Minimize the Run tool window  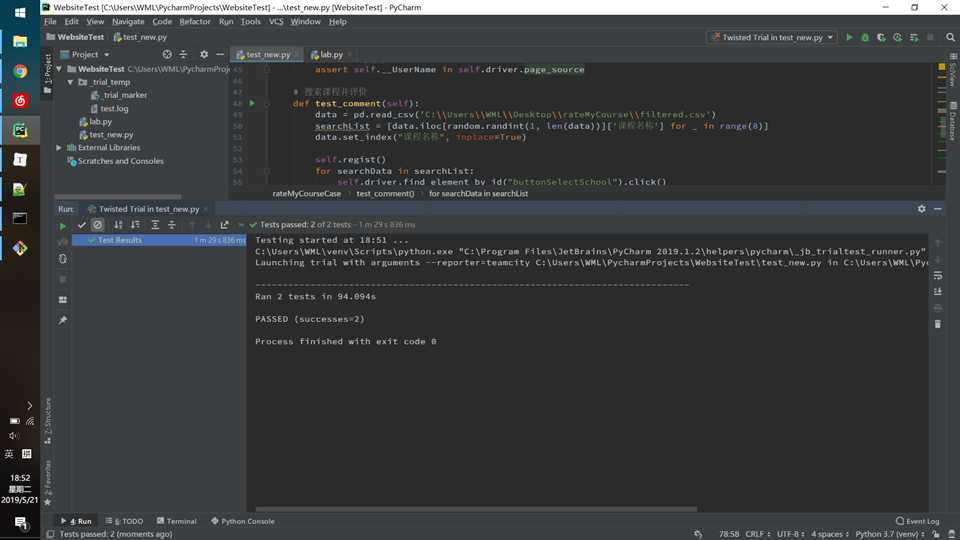tap(938, 209)
